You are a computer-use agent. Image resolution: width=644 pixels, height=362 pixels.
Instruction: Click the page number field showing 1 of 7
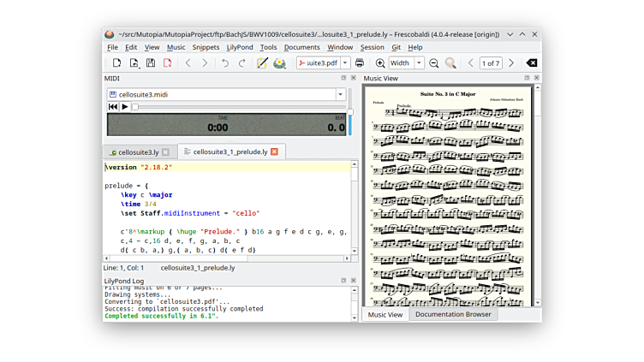click(491, 63)
